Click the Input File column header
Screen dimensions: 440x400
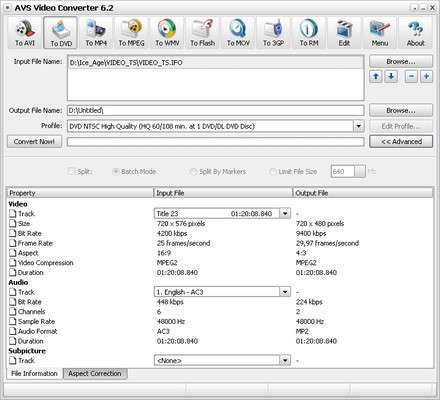point(223,193)
